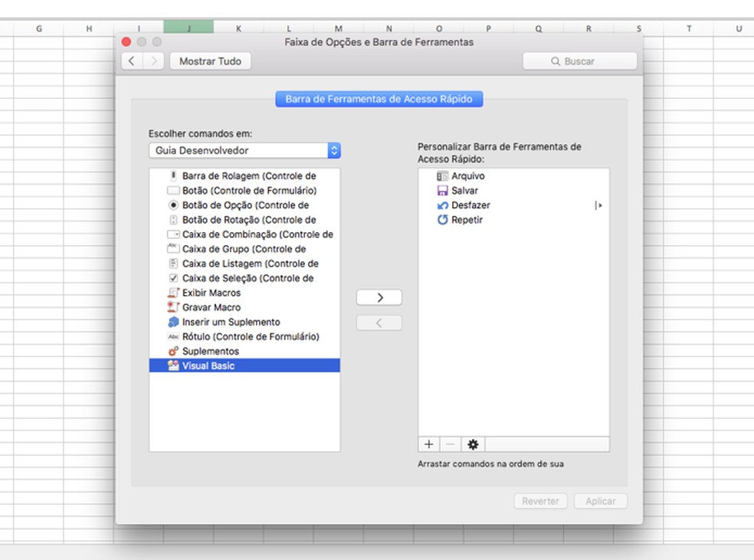The height and width of the screenshot is (560, 754).
Task: Open the gear options menu below list
Action: point(474,444)
